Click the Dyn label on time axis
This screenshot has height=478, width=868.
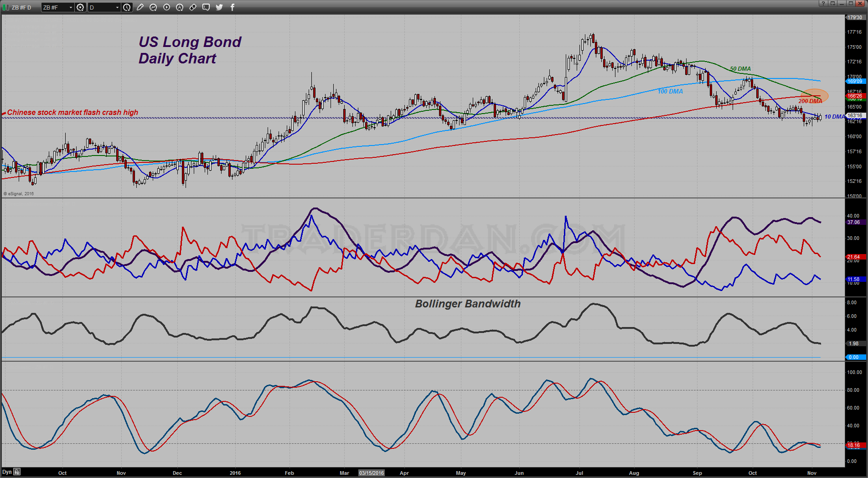pyautogui.click(x=7, y=472)
